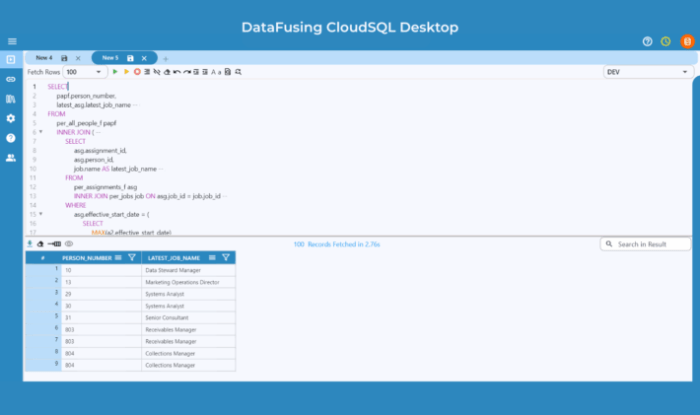The image size is (700, 415).
Task: Click the format SQL lines icon
Action: coord(147,71)
